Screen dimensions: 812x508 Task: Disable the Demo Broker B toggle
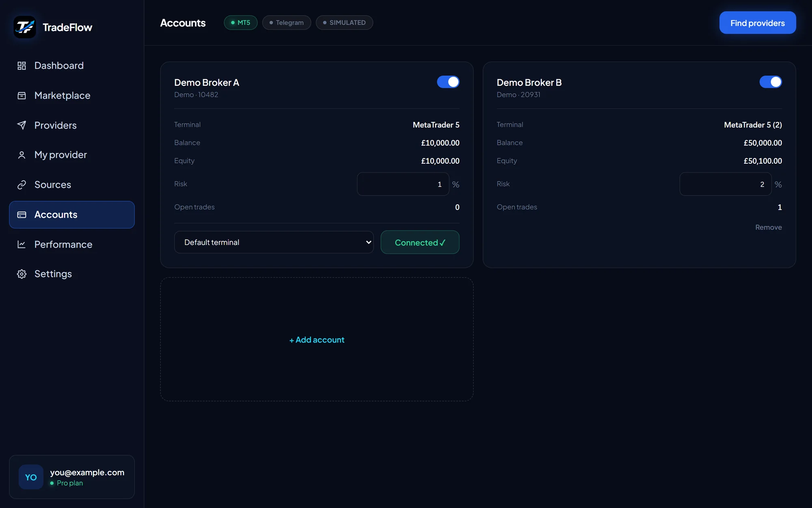coord(771,82)
